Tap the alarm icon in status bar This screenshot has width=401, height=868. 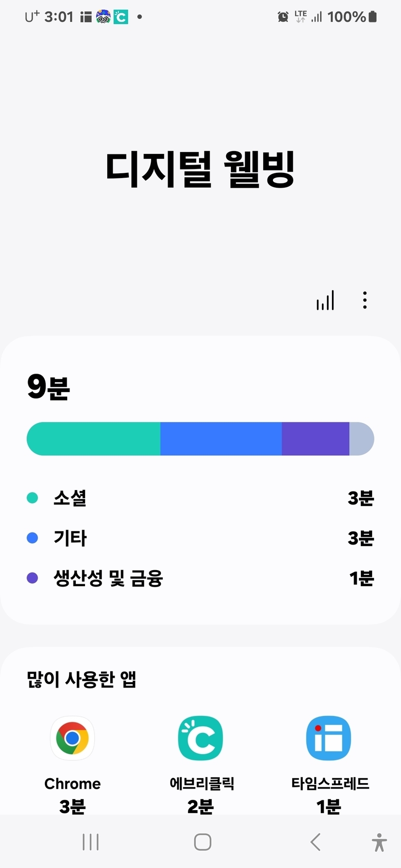283,17
